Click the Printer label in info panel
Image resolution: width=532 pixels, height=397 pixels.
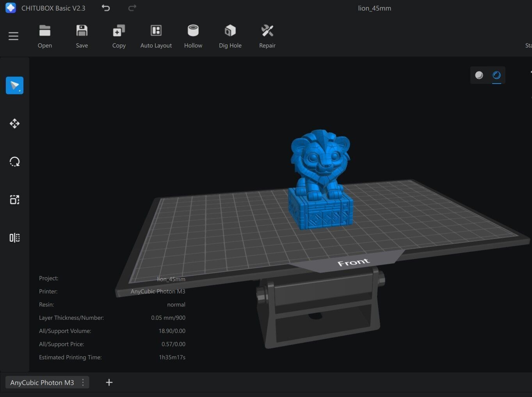(48, 292)
